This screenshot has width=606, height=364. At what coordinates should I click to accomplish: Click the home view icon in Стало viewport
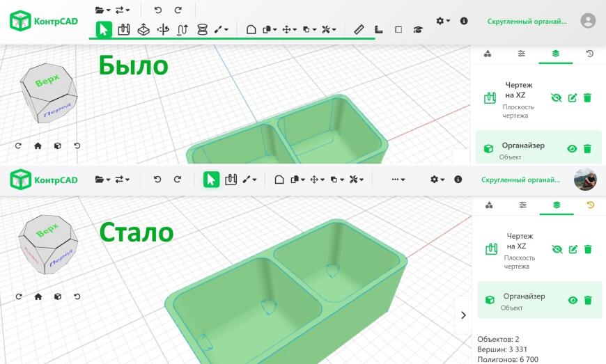coord(38,296)
